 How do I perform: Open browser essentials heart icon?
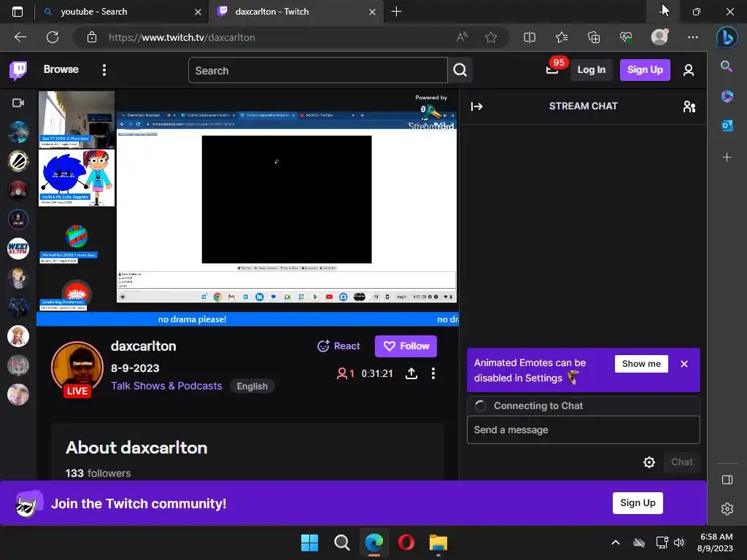click(626, 37)
